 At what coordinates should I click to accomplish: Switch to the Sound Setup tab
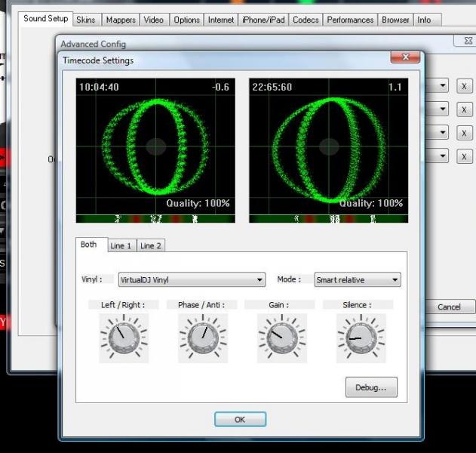pos(45,19)
